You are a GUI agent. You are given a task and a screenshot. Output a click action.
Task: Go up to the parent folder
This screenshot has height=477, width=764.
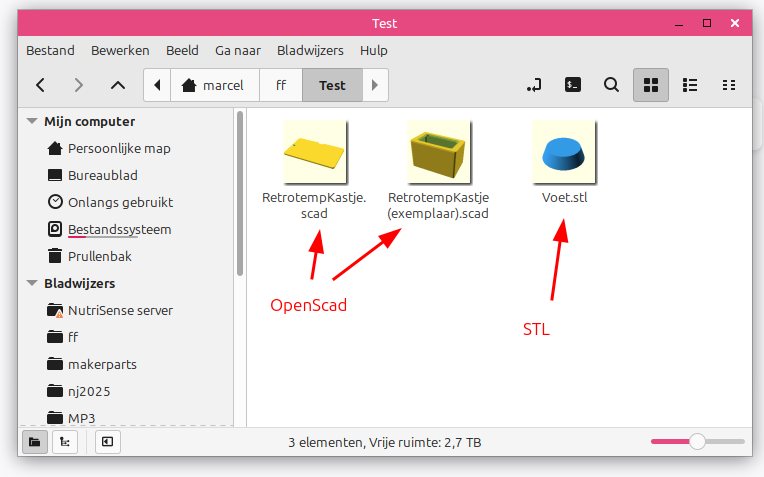click(x=118, y=86)
